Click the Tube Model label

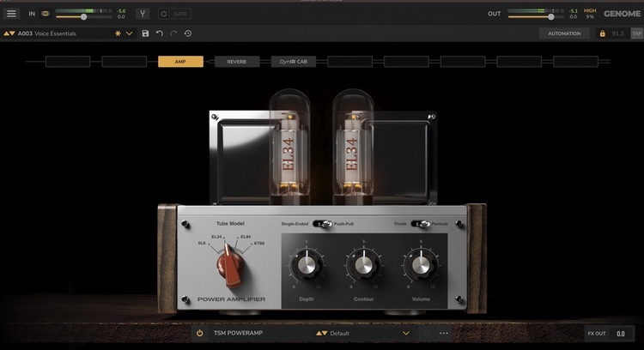pyautogui.click(x=230, y=224)
